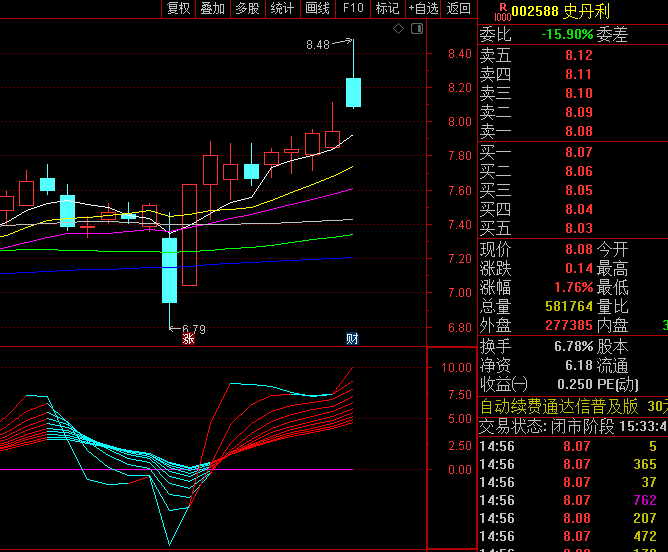
Task: Activate the 画线 drawing tool
Action: point(317,9)
